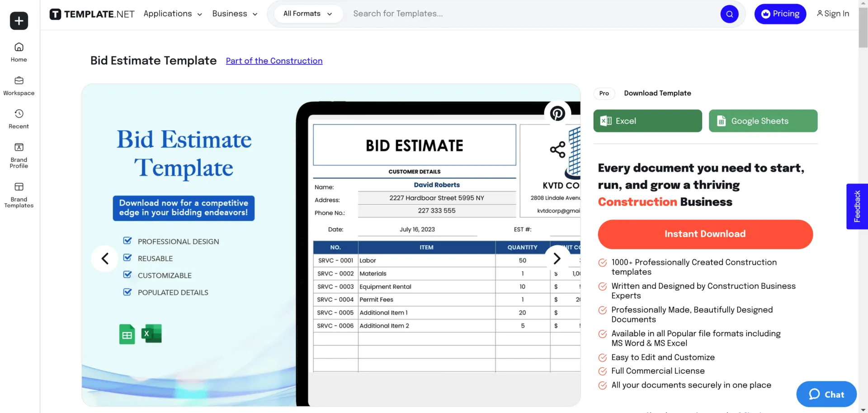Click the plus create-new icon
Viewport: 868px width, 413px height.
tap(19, 21)
